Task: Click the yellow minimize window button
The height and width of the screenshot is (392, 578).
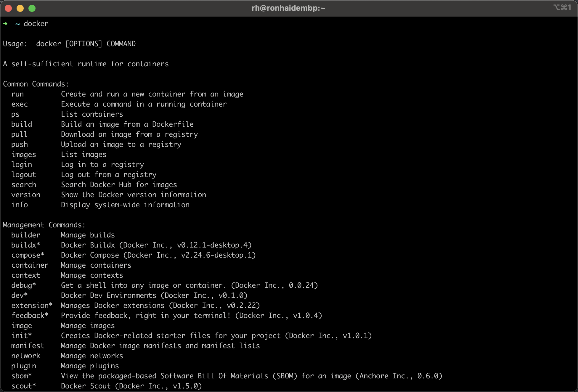Action: point(20,8)
